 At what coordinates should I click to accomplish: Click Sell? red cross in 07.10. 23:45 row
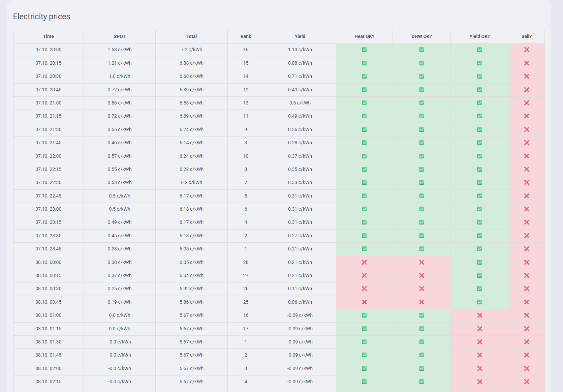pyautogui.click(x=526, y=249)
